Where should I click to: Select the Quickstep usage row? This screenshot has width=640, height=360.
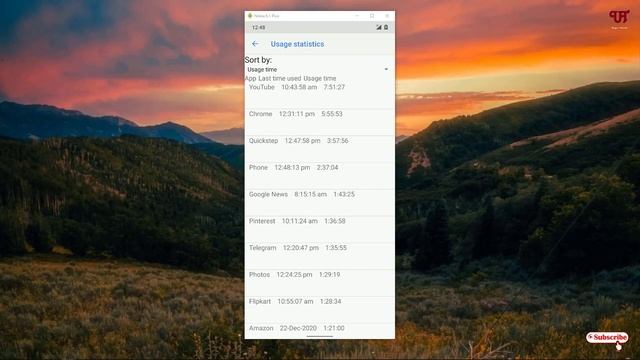[319, 149]
